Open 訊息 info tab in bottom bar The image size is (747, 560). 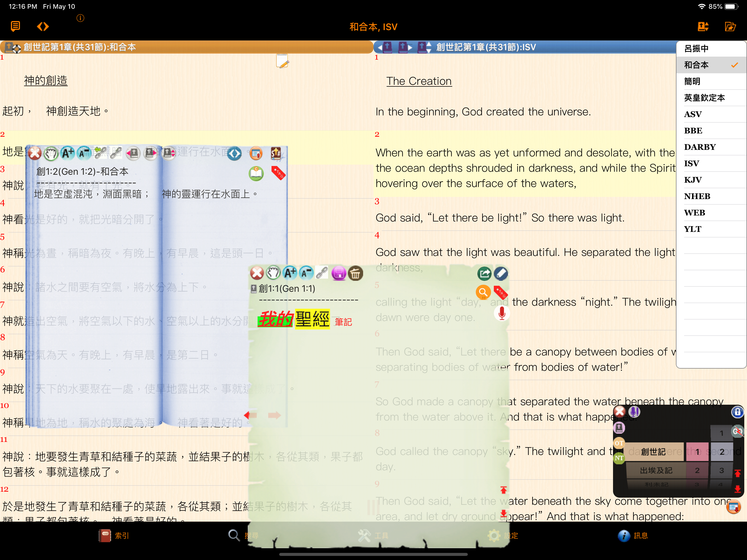pos(632,535)
